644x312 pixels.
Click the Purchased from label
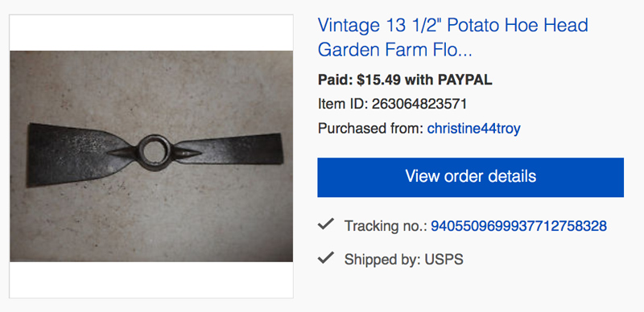pyautogui.click(x=370, y=129)
